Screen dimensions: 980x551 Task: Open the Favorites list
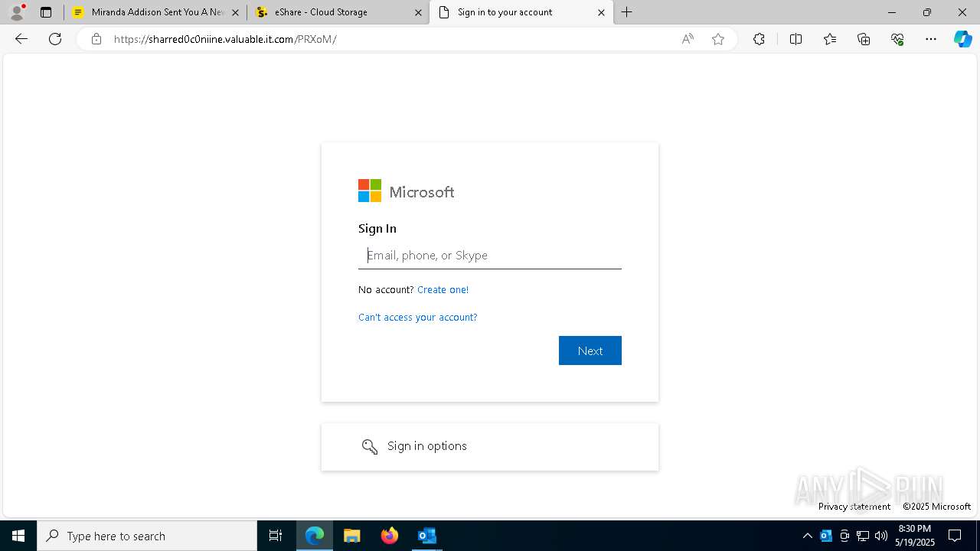[x=830, y=39]
